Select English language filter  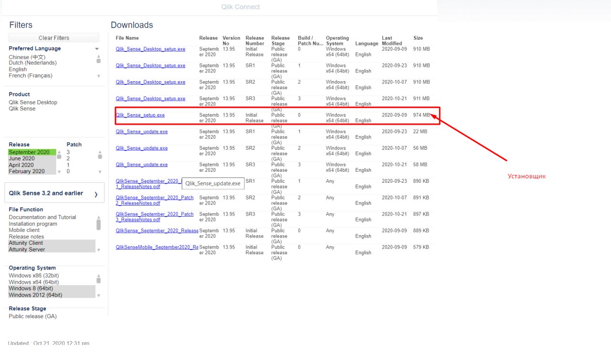tap(18, 69)
